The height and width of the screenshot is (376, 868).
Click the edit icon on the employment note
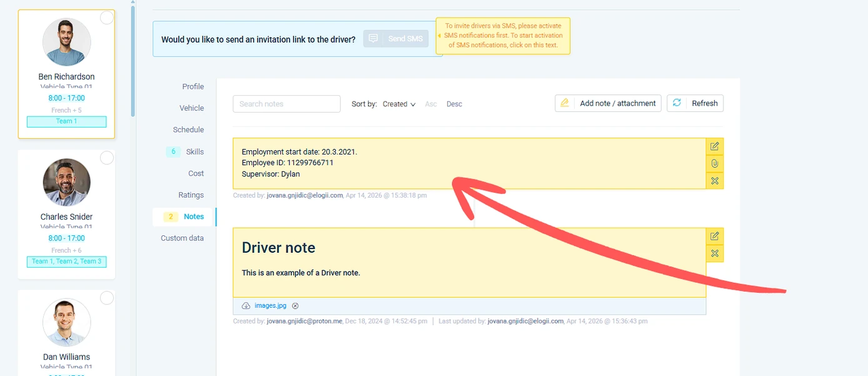[715, 146]
